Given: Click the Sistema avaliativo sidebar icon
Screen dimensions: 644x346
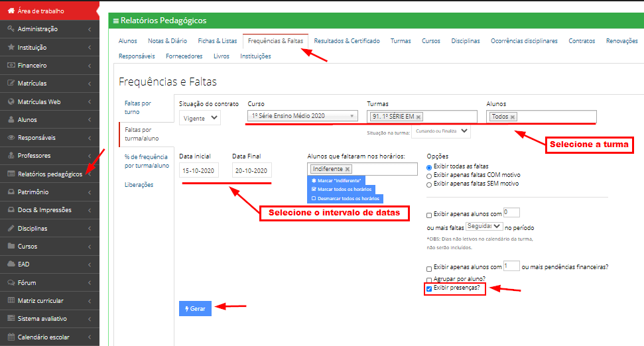Looking at the screenshot, I should click(x=11, y=319).
